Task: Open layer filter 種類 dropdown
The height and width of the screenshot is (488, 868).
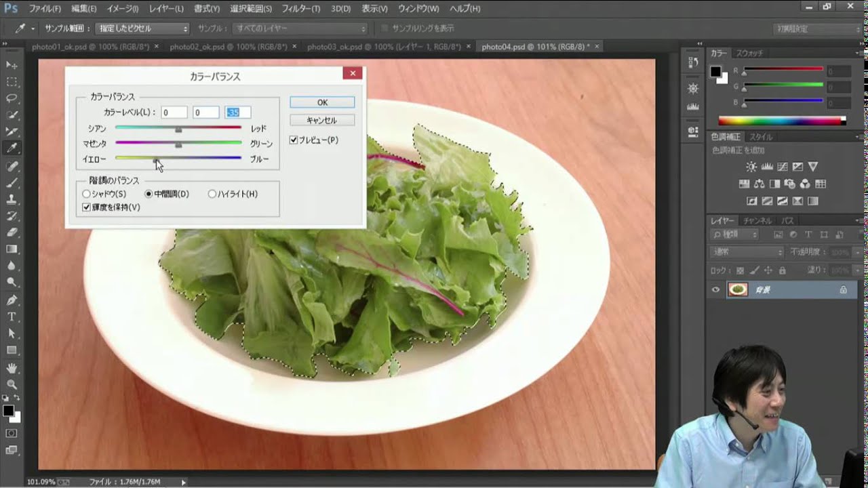Action: (x=734, y=235)
